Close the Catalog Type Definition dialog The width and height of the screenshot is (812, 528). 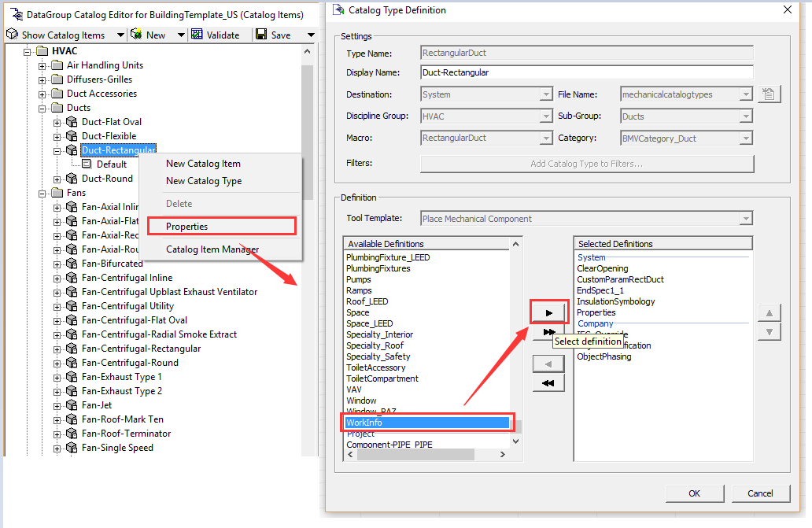click(787, 9)
